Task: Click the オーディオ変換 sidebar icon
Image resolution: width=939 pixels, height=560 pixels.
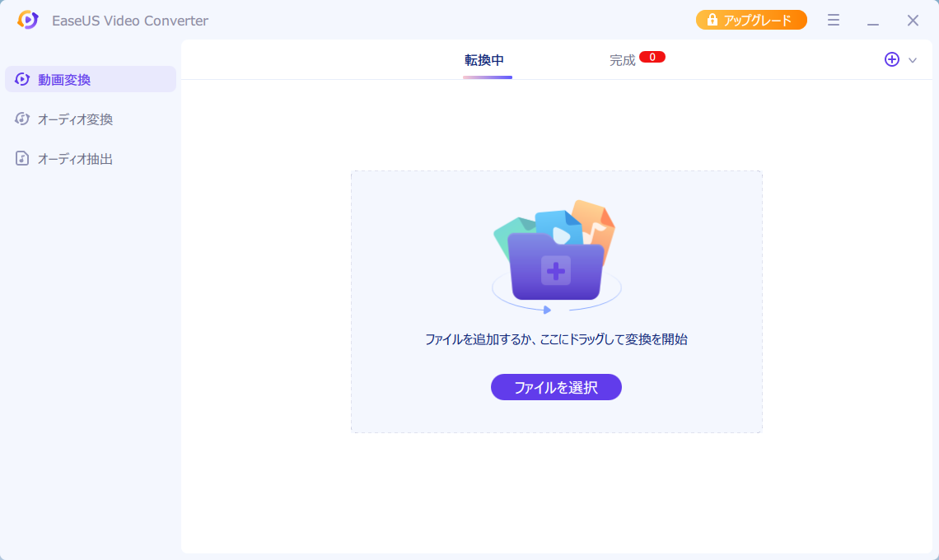Action: pos(22,119)
